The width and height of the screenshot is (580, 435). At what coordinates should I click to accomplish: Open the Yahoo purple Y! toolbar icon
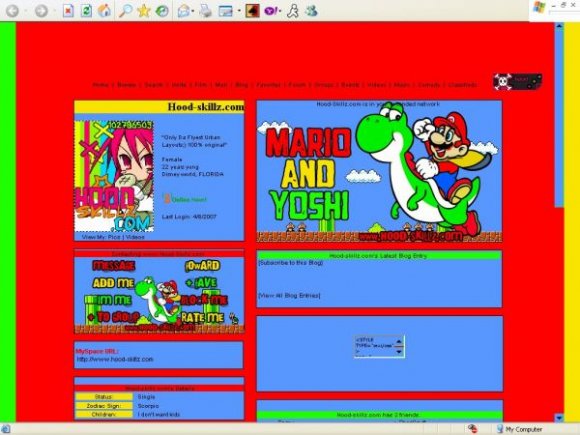tap(271, 11)
